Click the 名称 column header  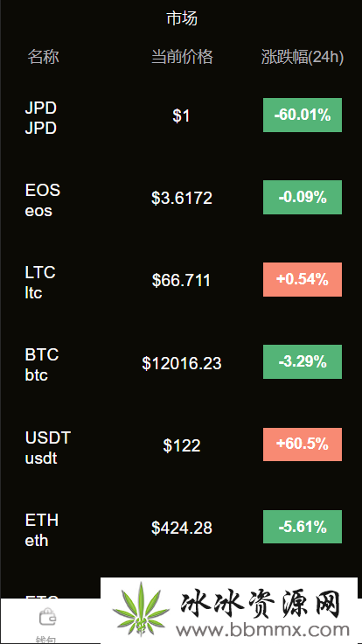tap(43, 57)
